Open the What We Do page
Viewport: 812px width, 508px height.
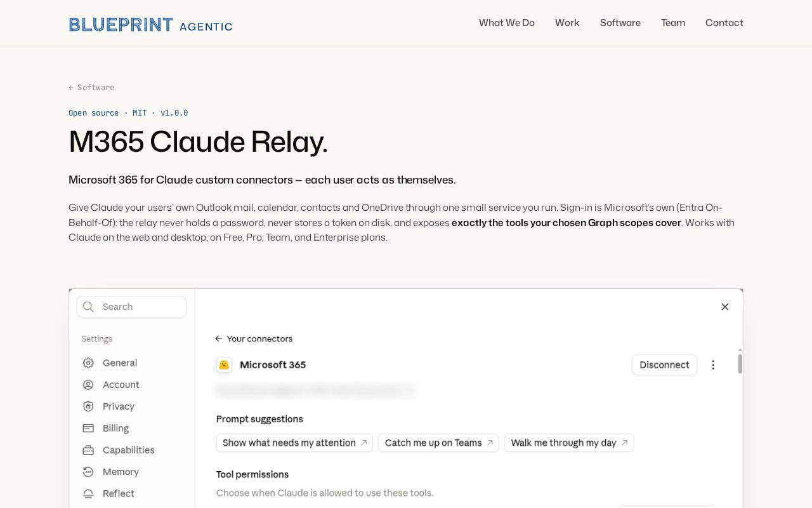[x=507, y=23]
